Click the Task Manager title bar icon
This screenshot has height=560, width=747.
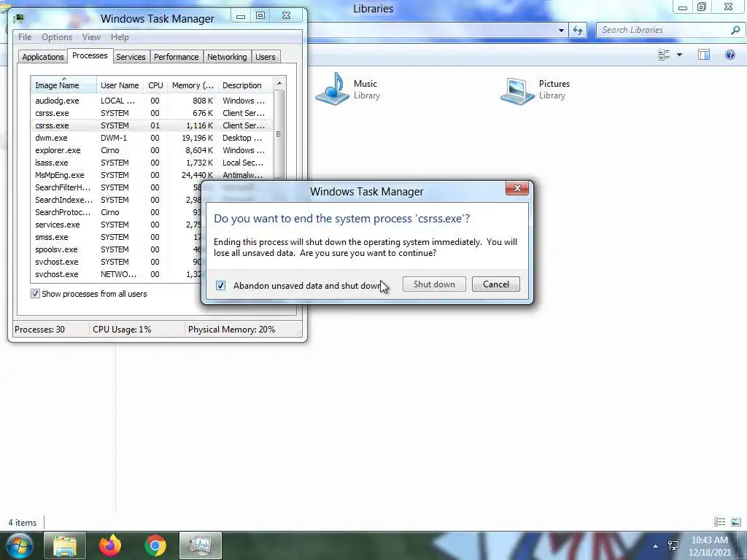(x=18, y=18)
